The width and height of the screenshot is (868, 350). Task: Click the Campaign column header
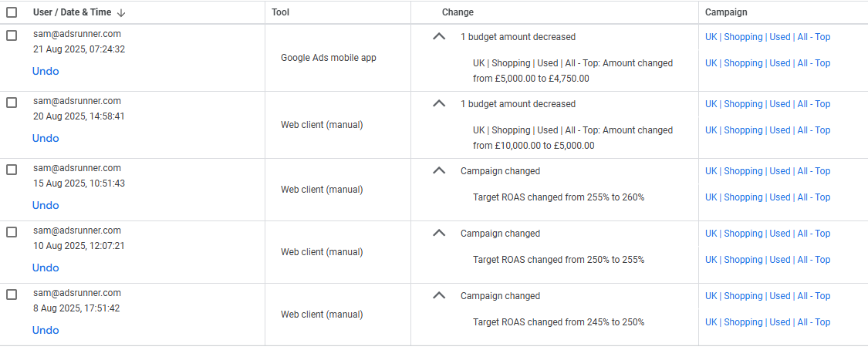(726, 12)
